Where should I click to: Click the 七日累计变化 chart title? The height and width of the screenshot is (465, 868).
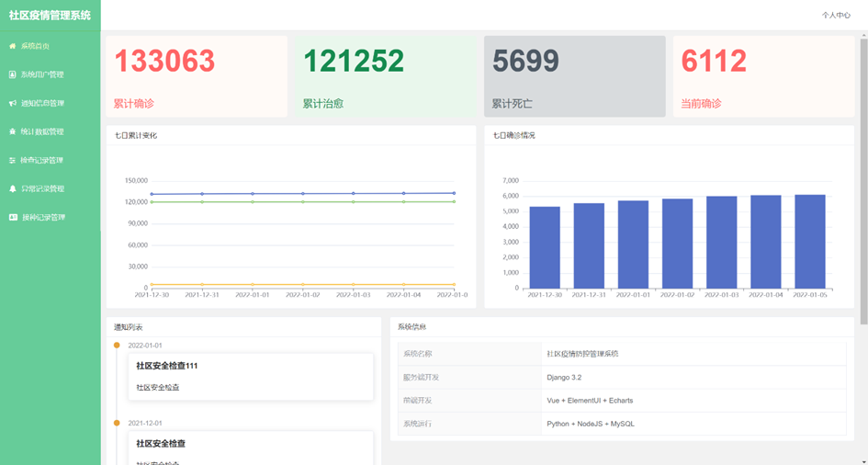tap(136, 135)
